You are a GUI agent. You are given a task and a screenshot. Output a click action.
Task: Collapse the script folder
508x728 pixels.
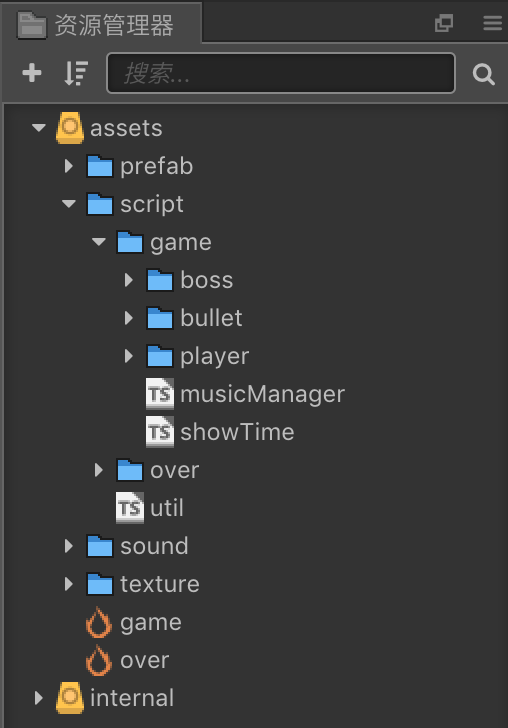[69, 203]
